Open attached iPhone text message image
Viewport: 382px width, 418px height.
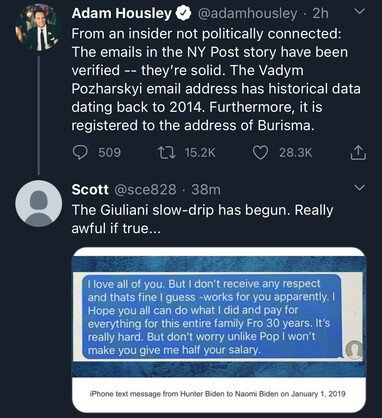coord(219,330)
